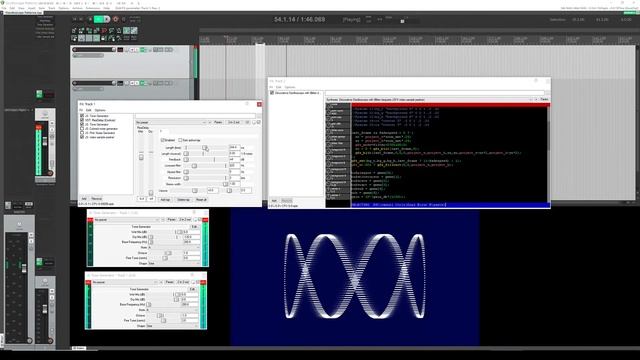Toggle the Decorative Oscilloscope checkbox in Track 2 FX

(272, 93)
